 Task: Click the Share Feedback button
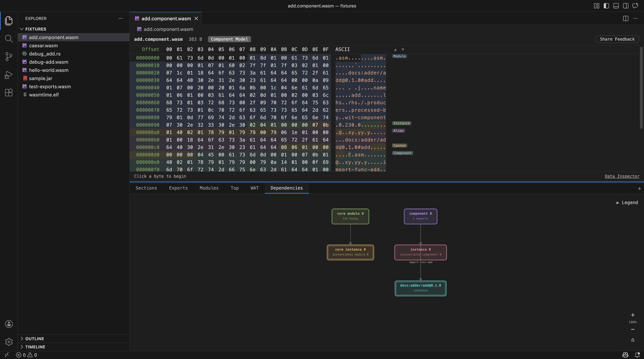tap(617, 39)
